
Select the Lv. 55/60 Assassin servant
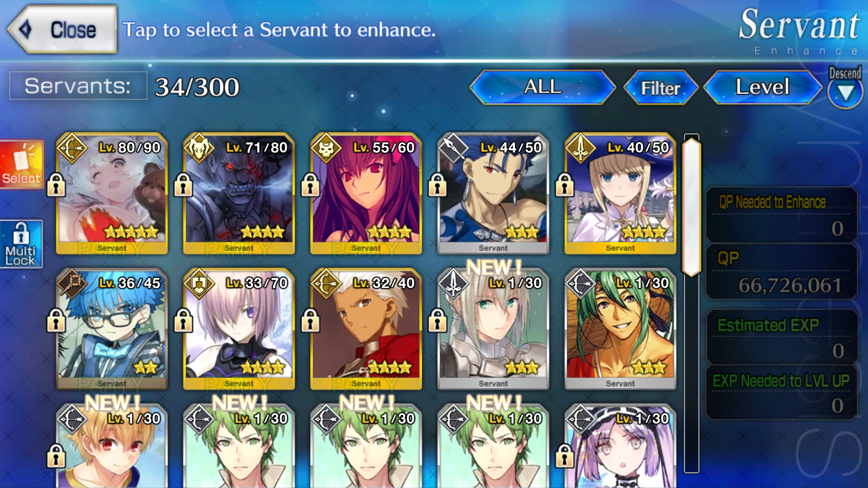366,193
